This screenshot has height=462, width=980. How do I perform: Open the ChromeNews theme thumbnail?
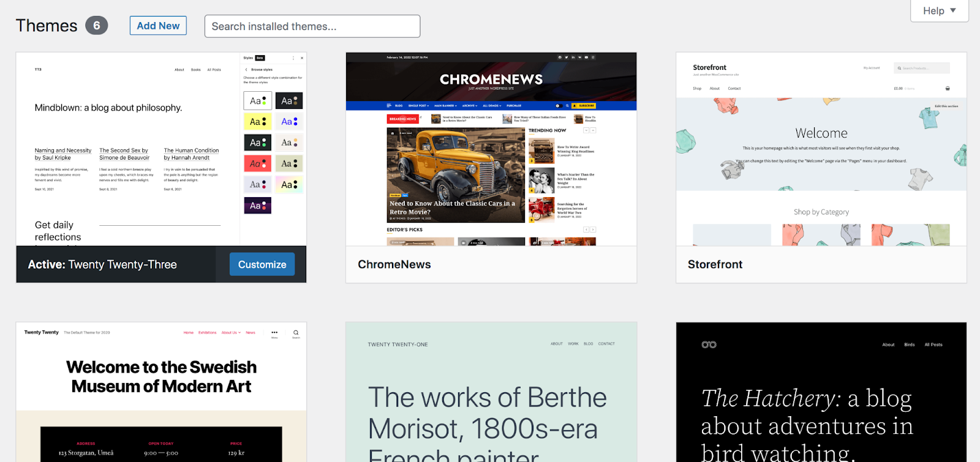[x=491, y=149]
